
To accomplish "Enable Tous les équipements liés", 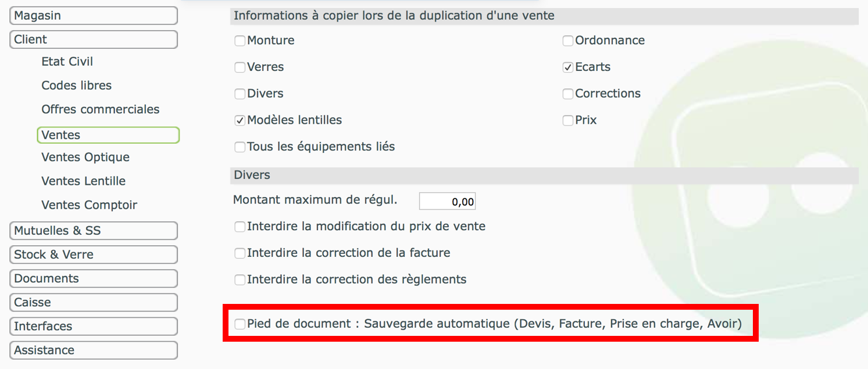I will tap(240, 147).
